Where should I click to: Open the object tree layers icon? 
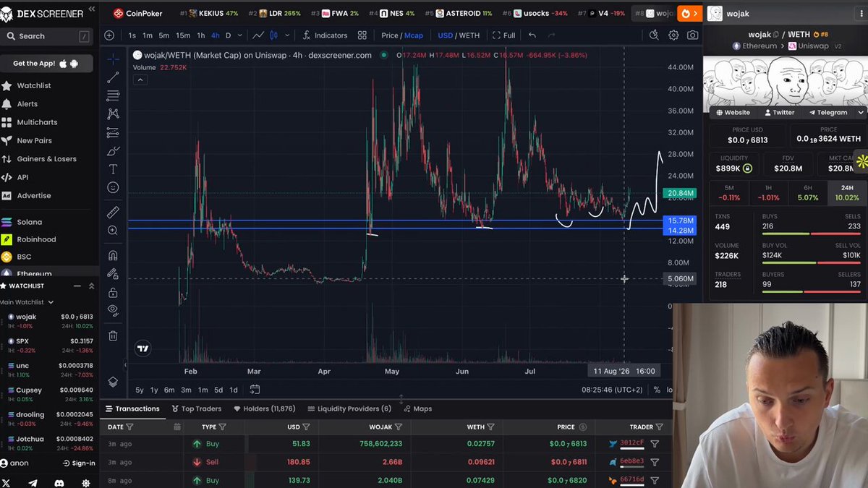coord(113,382)
